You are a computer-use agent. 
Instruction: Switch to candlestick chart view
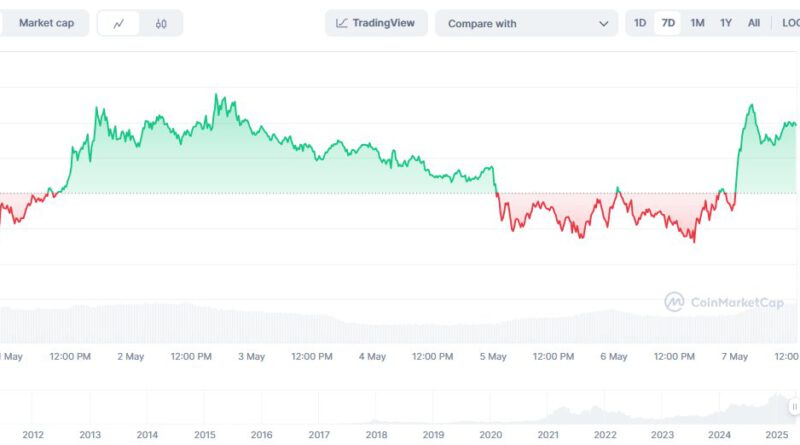[x=161, y=23]
